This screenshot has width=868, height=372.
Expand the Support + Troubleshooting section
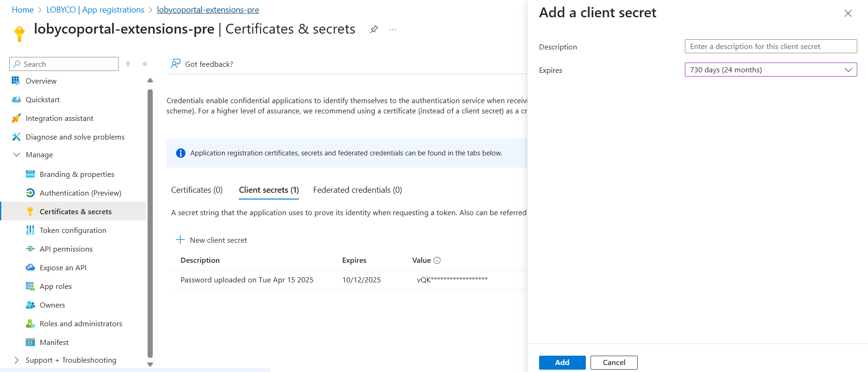click(16, 360)
